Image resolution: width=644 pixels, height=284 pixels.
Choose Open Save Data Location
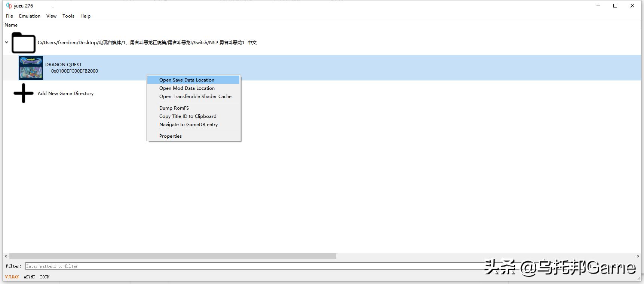click(193, 80)
